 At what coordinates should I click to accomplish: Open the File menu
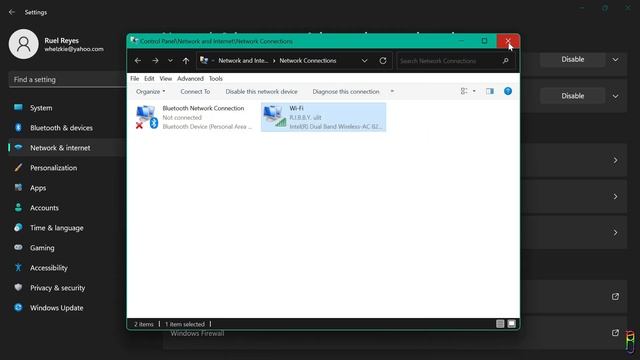click(135, 78)
